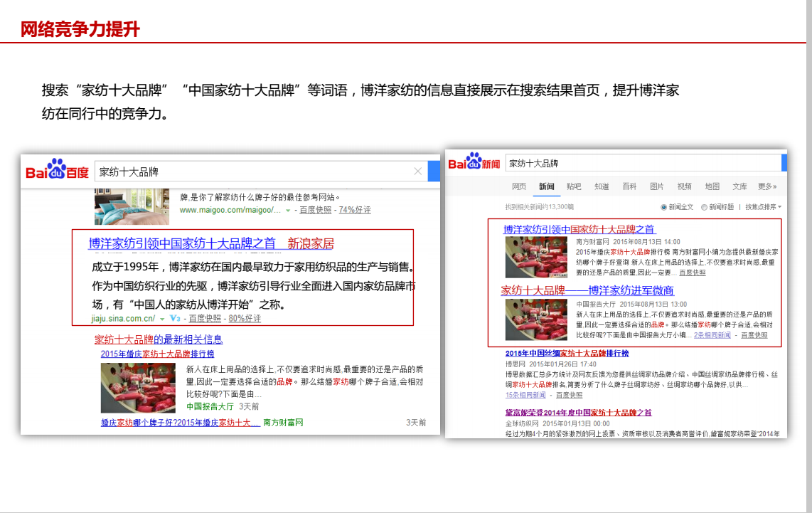Screen dimensions: 812x513
Task: Click blue search button in left Baidu panel
Action: (x=434, y=171)
